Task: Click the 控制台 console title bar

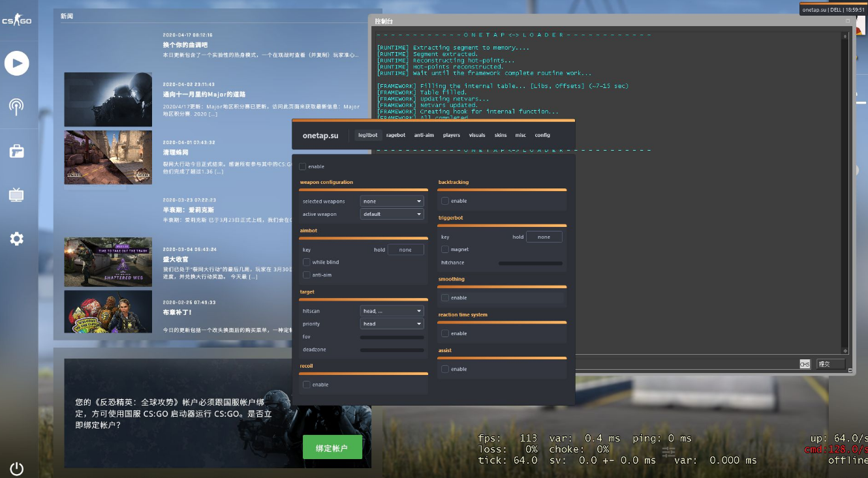Action: pos(612,21)
